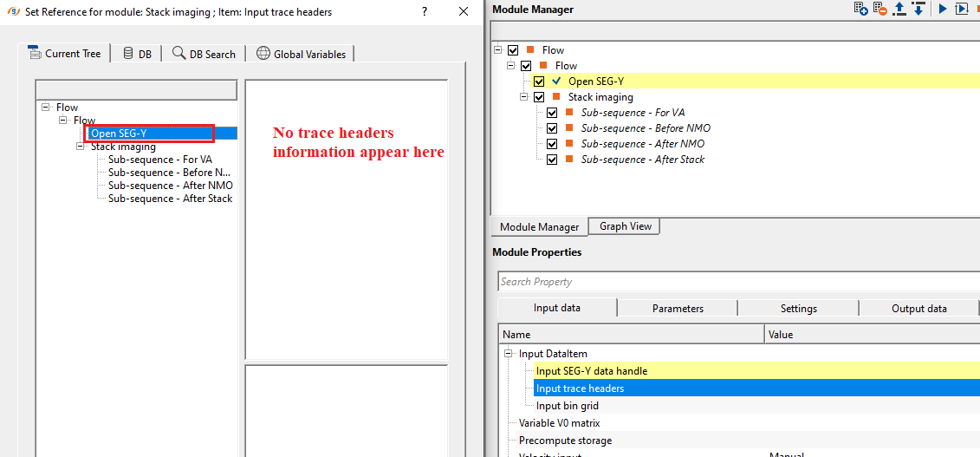Open the Graph View tab
The image size is (980, 457).
pos(625,226)
